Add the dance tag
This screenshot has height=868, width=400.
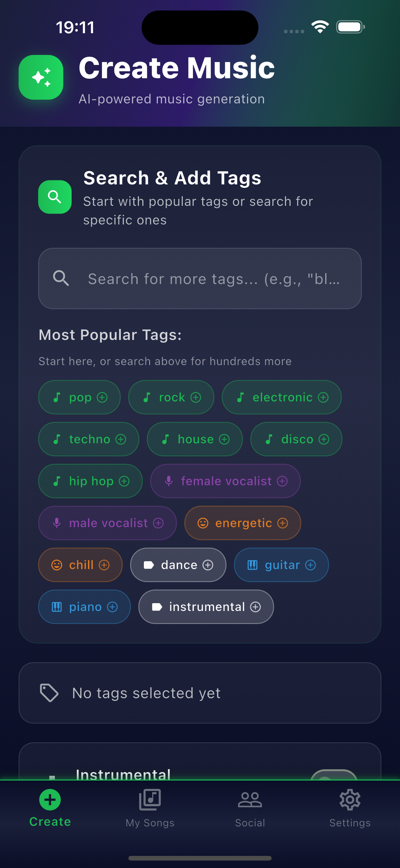(x=178, y=565)
